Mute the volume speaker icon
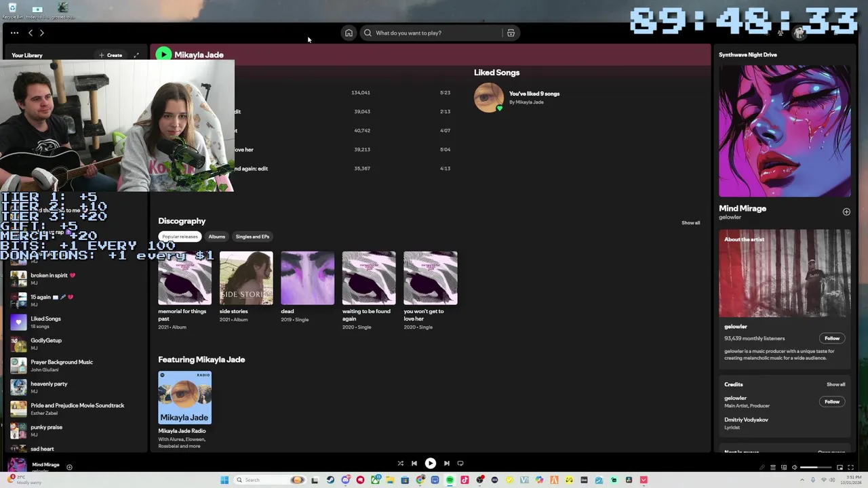868x488 pixels. pos(794,467)
